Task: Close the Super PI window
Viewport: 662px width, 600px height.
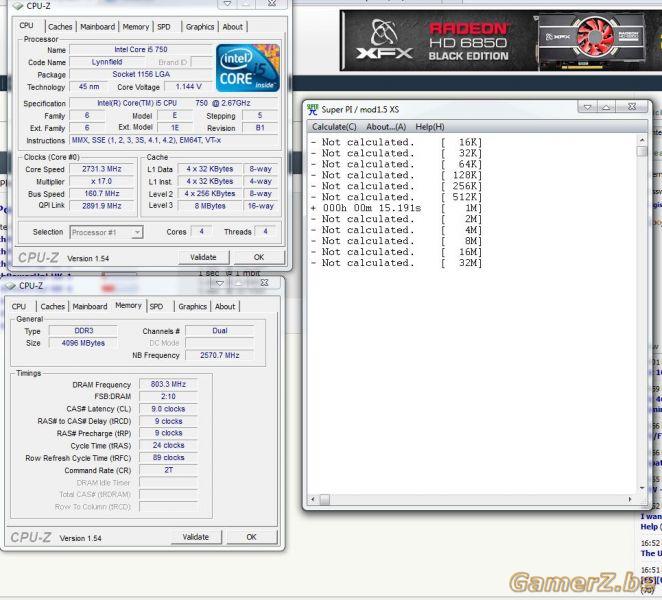Action: click(632, 107)
